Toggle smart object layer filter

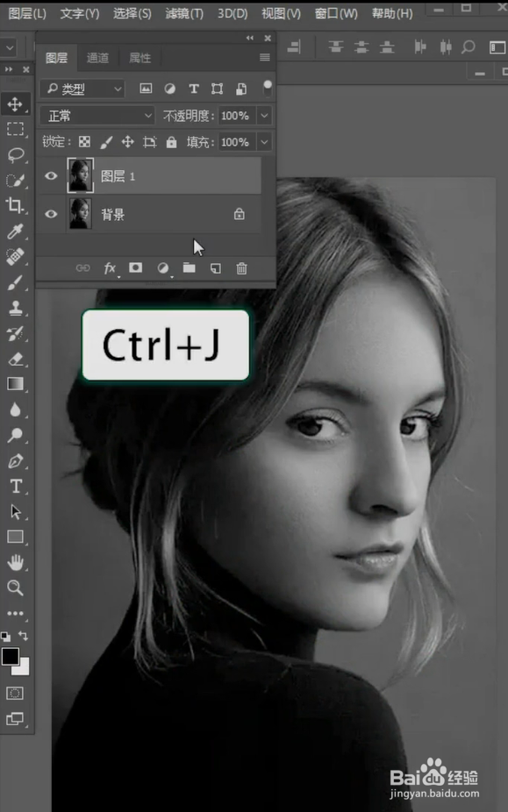(241, 89)
